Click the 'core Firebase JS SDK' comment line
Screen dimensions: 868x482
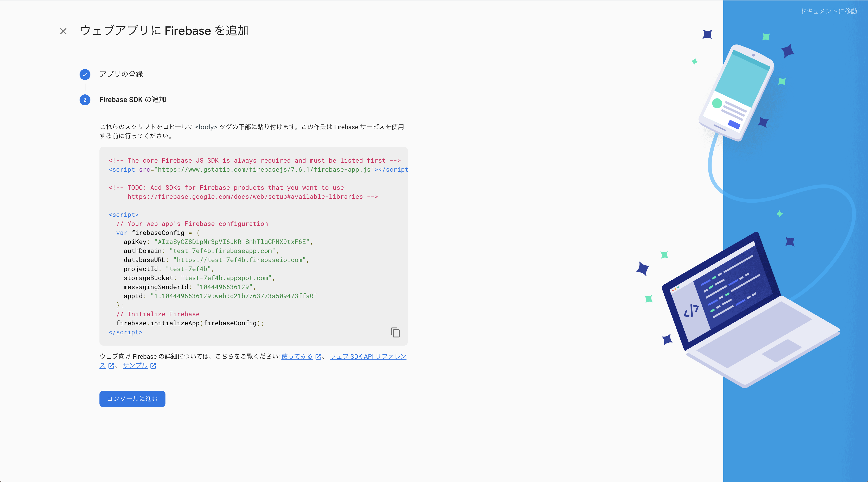pos(254,161)
